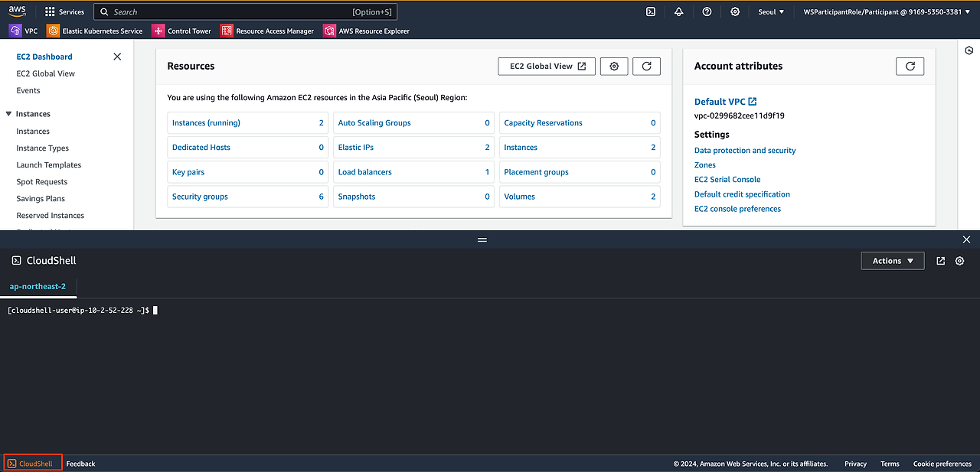Close the EC2 side navigation panel
Screen dimensions: 980x472
click(117, 57)
